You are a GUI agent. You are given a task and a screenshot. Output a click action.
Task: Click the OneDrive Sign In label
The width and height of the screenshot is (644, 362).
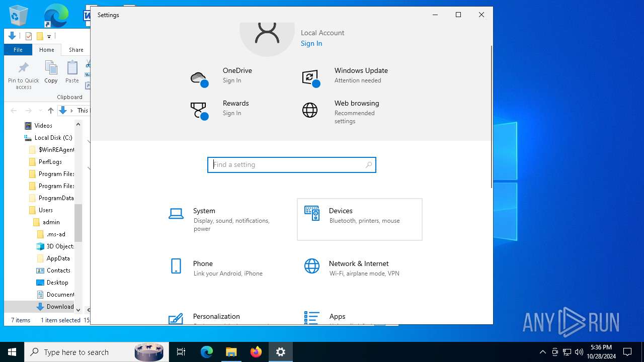point(232,80)
